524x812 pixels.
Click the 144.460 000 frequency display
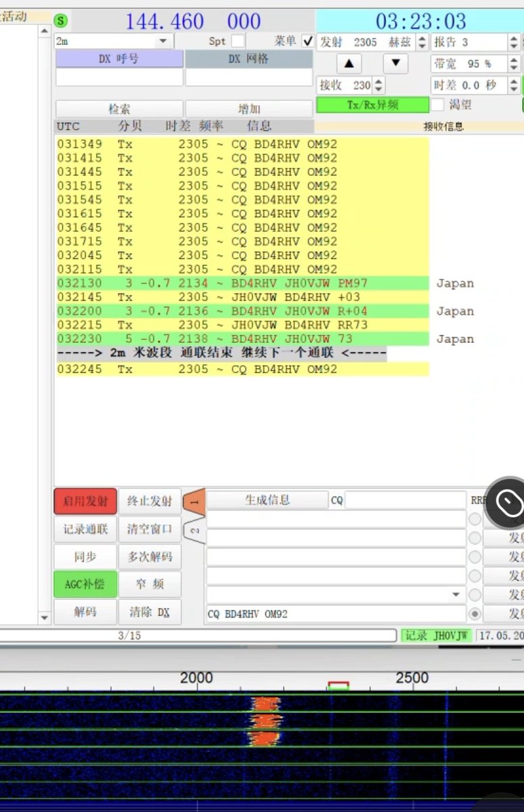pos(193,21)
